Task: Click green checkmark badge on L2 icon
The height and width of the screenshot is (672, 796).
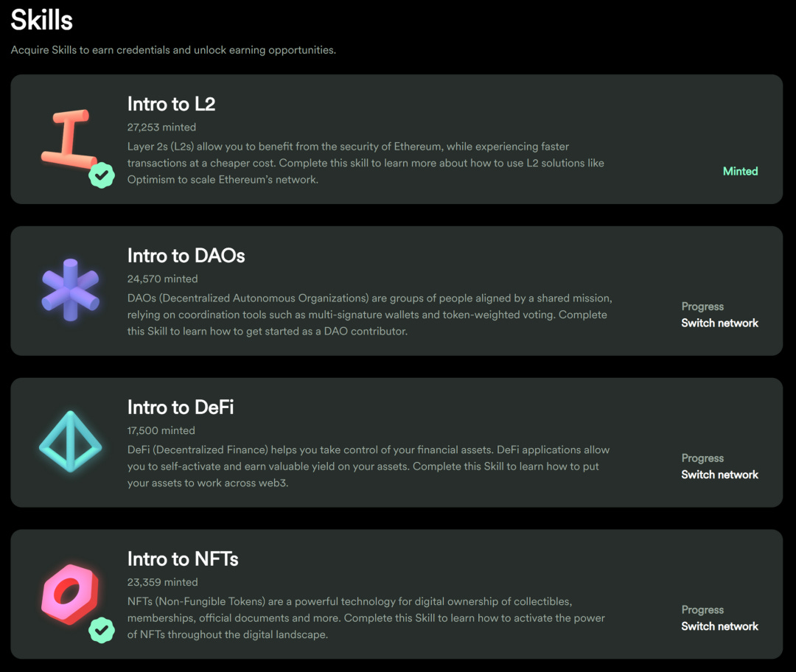Action: pyautogui.click(x=102, y=175)
